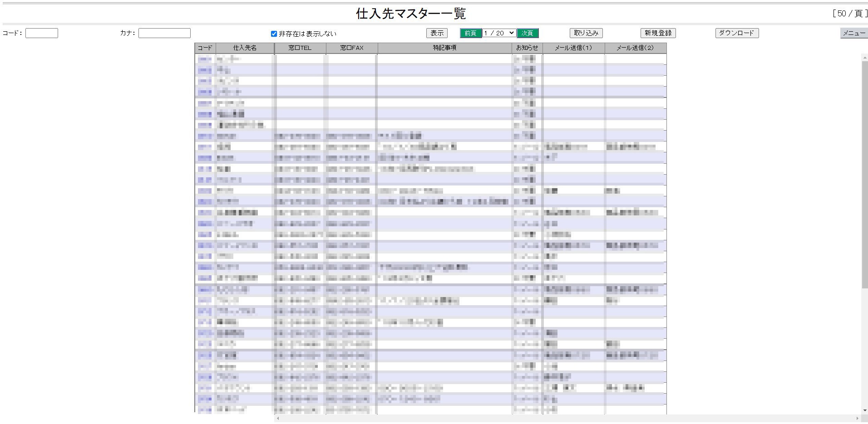
Task: Click the メール送信(2) column header
Action: coord(636,48)
